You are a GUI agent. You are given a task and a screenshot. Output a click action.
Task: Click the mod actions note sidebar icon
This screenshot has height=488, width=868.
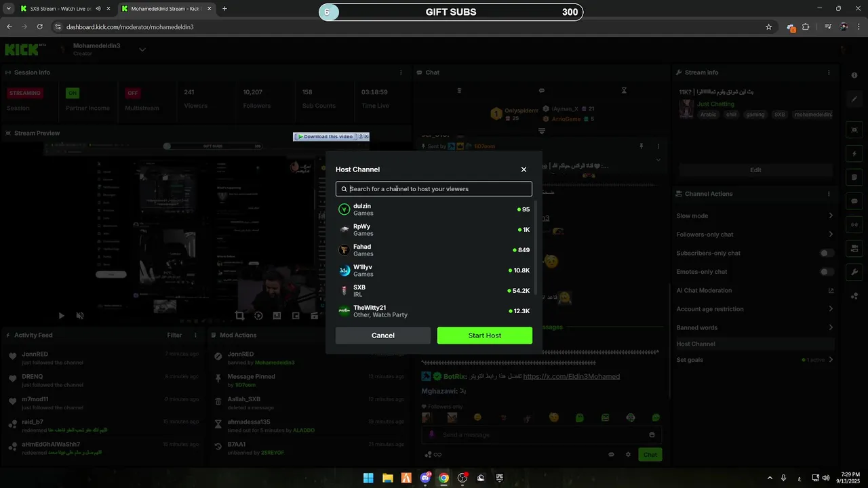point(854,178)
